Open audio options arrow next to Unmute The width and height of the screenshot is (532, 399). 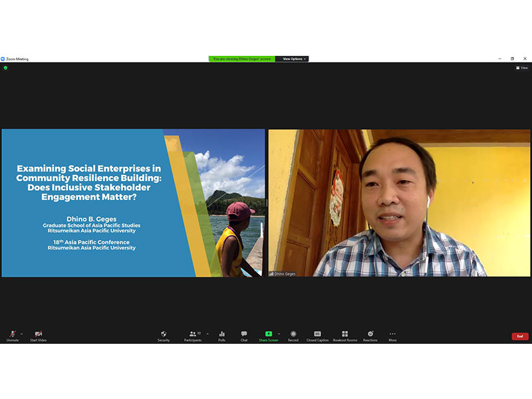[x=21, y=333]
